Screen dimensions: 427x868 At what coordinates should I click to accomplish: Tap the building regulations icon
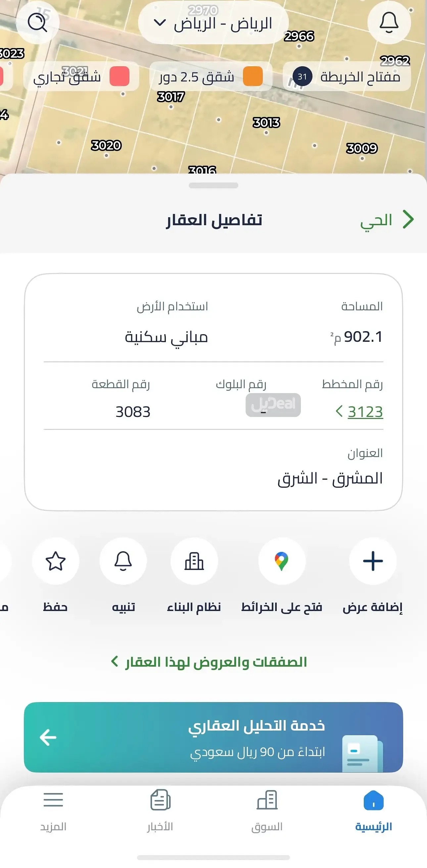click(194, 561)
